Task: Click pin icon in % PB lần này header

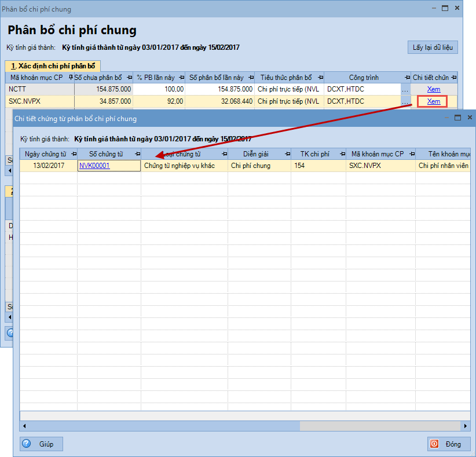Action: [181, 78]
